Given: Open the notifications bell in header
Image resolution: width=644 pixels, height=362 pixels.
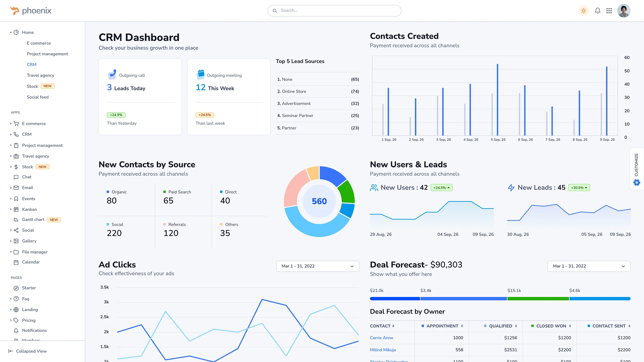Looking at the screenshot, I should [x=598, y=11].
